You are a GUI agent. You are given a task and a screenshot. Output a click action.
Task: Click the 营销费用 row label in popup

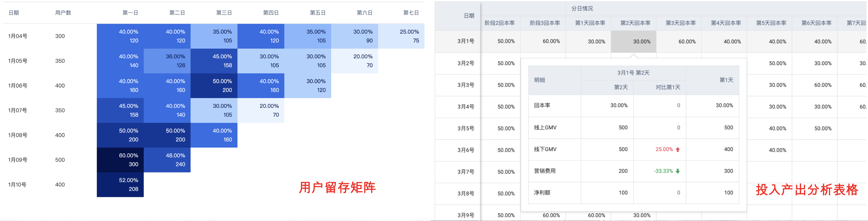tap(545, 171)
